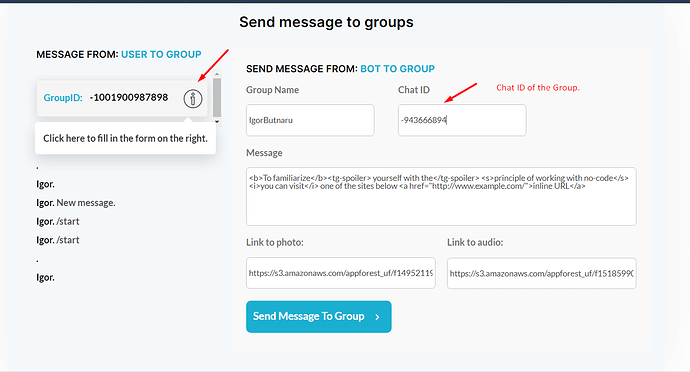Click the GroupID number -1001900987898

click(129, 97)
